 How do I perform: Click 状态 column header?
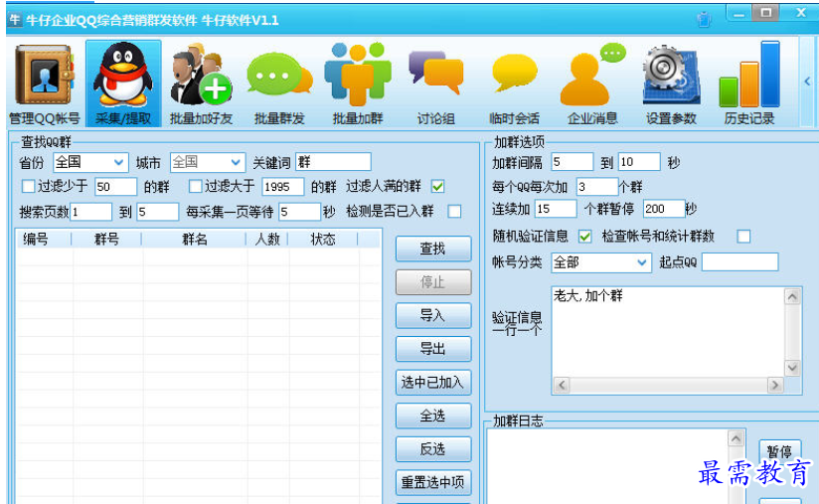[323, 240]
